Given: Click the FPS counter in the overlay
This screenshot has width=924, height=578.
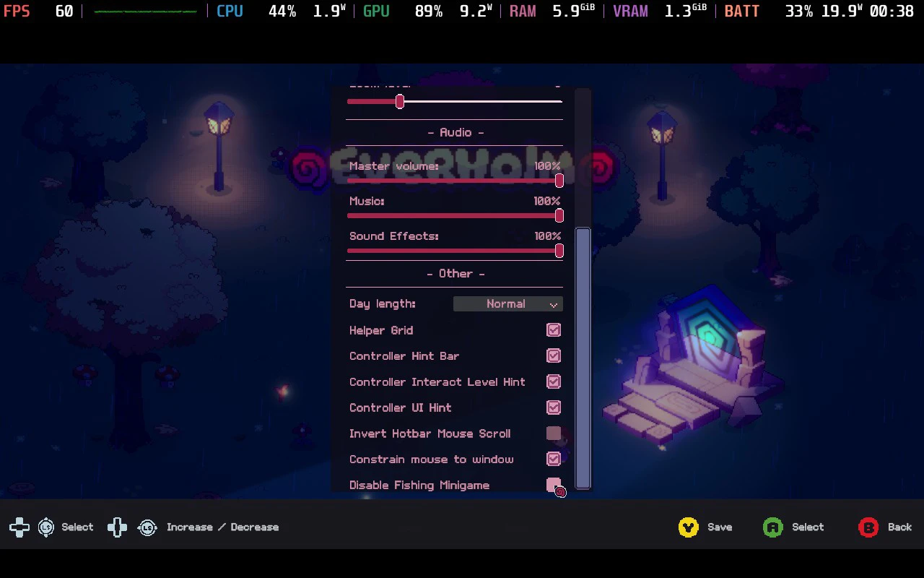Looking at the screenshot, I should pyautogui.click(x=38, y=12).
